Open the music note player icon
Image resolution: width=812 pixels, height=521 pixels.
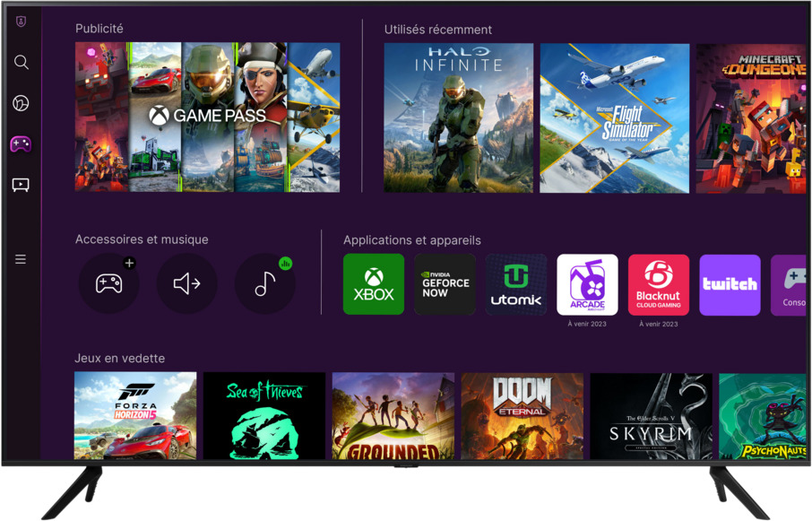pyautogui.click(x=265, y=284)
